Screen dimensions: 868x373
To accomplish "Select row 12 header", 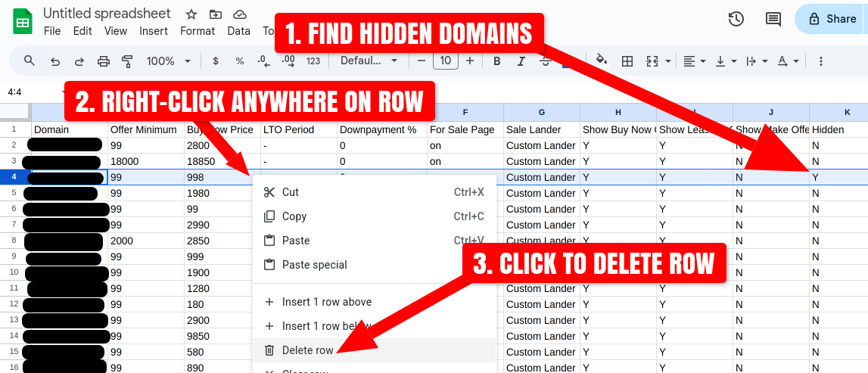I will click(x=15, y=304).
